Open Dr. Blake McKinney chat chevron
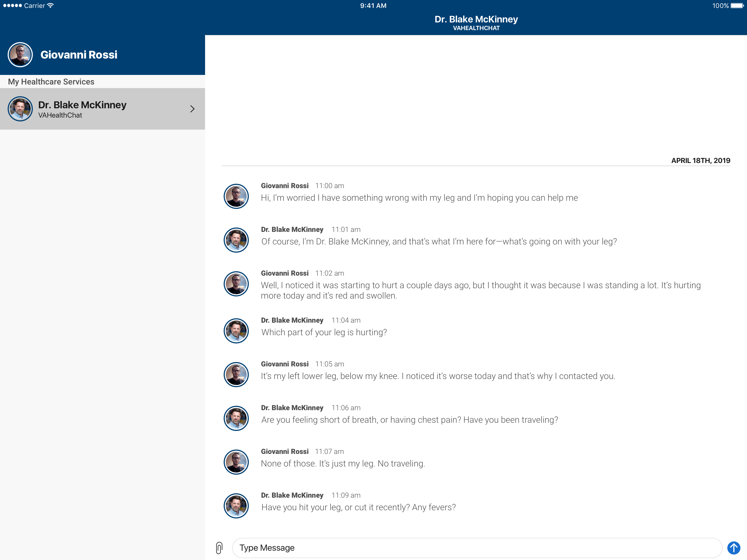 point(192,109)
